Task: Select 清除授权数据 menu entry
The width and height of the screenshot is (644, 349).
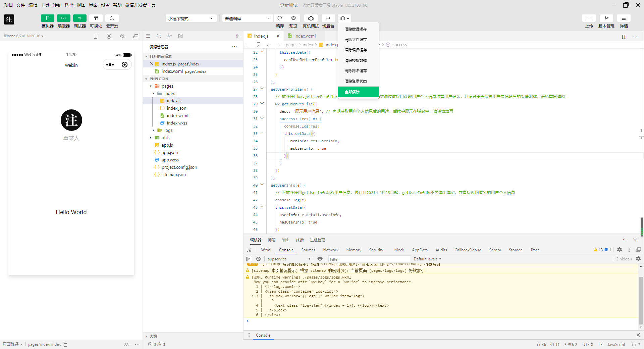Action: pyautogui.click(x=358, y=60)
